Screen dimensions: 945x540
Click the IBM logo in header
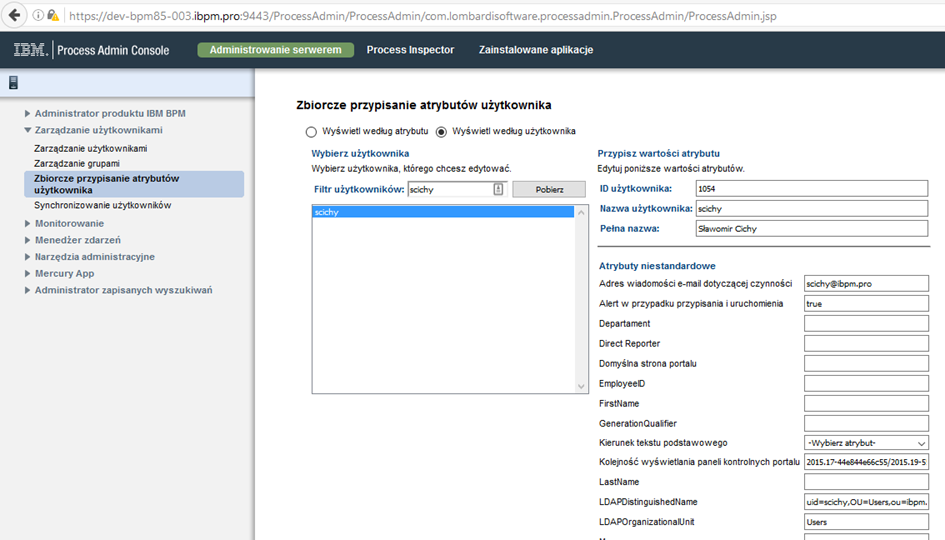tap(30, 50)
